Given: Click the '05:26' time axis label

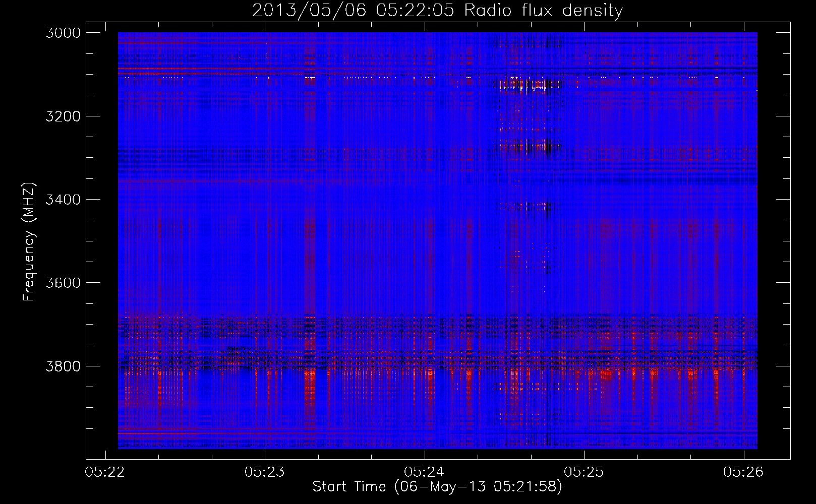Looking at the screenshot, I should tap(744, 472).
